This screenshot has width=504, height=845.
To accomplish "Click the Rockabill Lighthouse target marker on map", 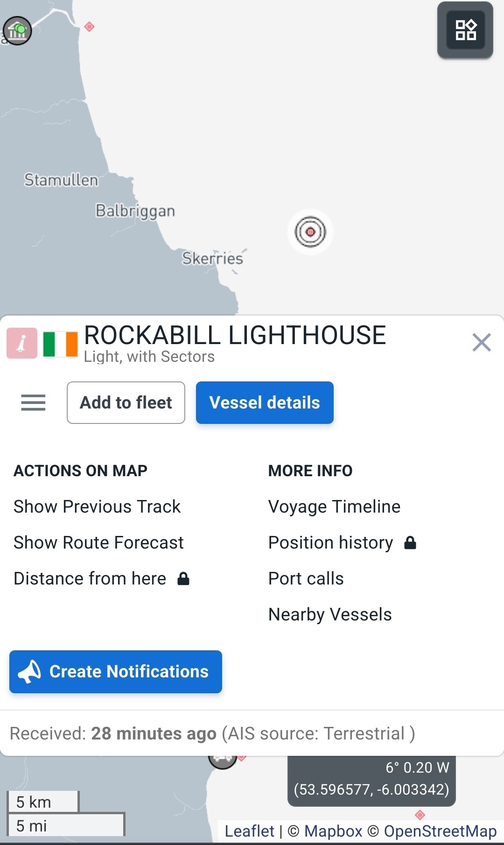I will coord(310,232).
